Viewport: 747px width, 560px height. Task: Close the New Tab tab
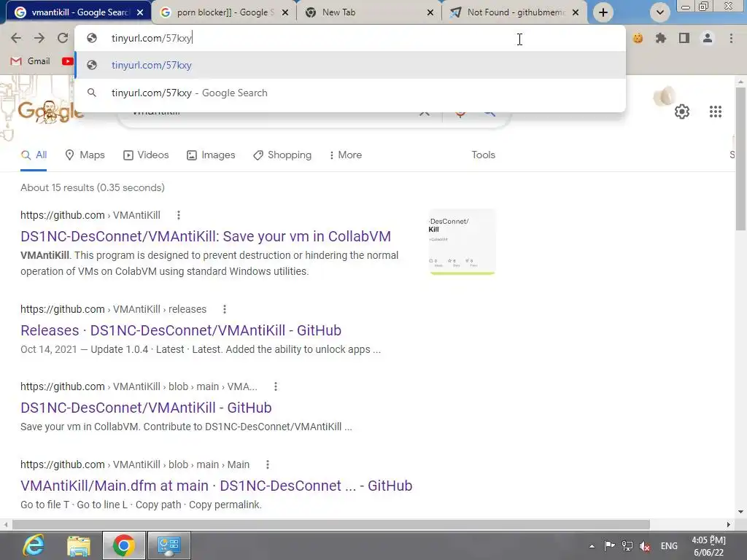coord(430,12)
